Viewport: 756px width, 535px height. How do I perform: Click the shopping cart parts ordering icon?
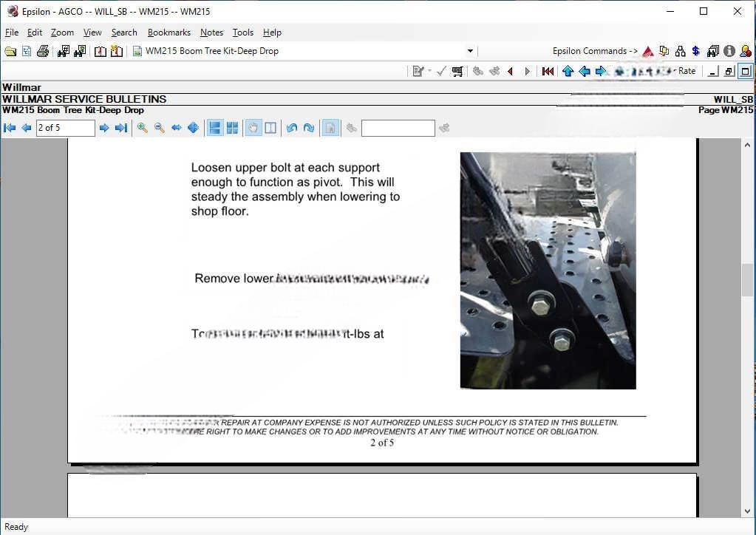pyautogui.click(x=457, y=71)
